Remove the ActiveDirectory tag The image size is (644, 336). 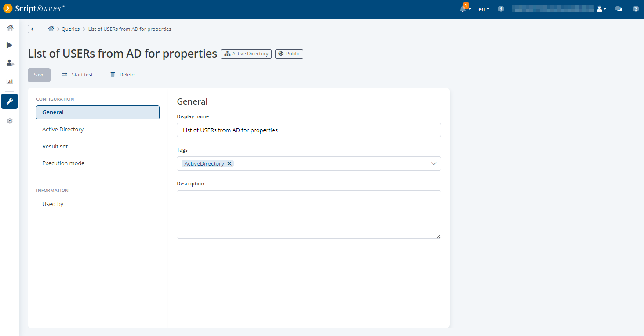click(x=229, y=164)
